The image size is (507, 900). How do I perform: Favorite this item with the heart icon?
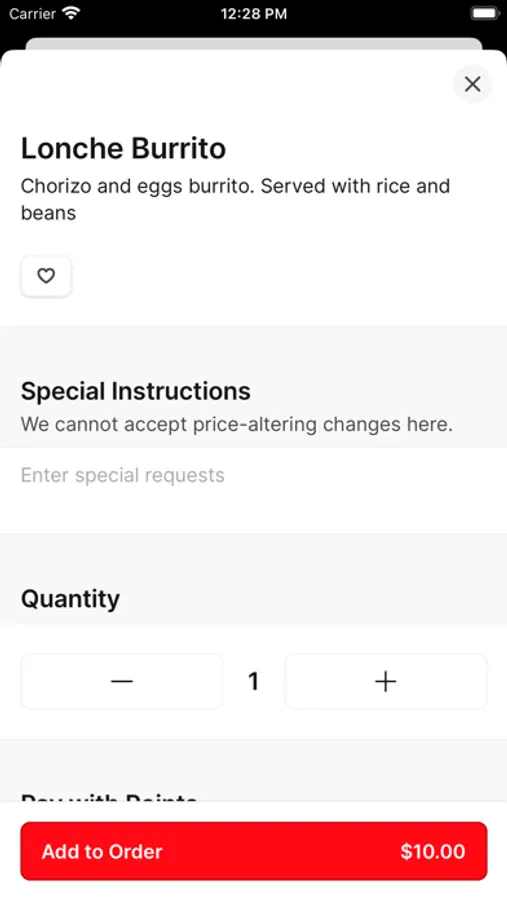[x=46, y=276]
